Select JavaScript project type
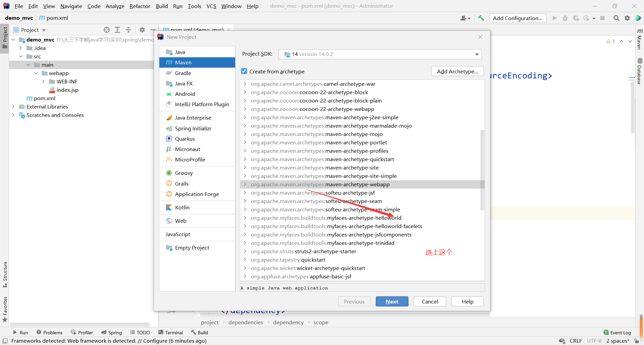The image size is (644, 345). point(197,234)
